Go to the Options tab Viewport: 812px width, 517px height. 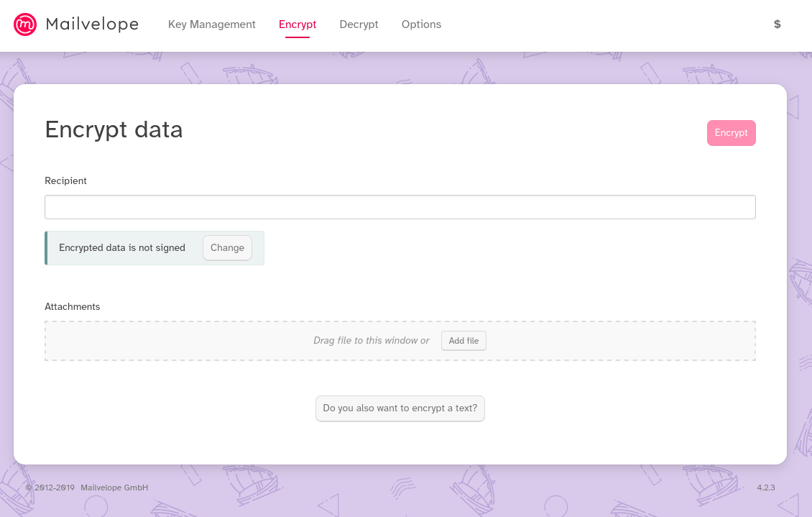[x=421, y=24]
